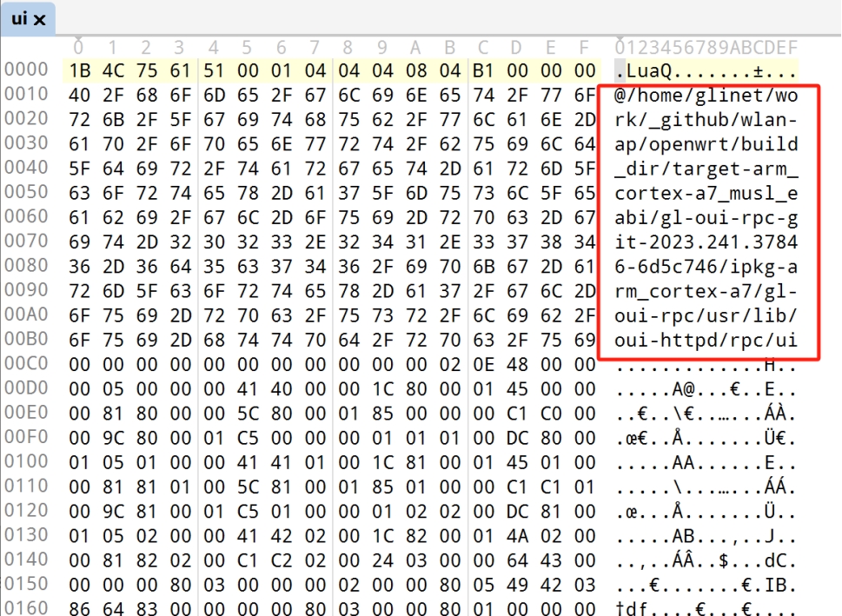This screenshot has width=842, height=616.
Task: Select offset row 0100
Action: point(26,461)
